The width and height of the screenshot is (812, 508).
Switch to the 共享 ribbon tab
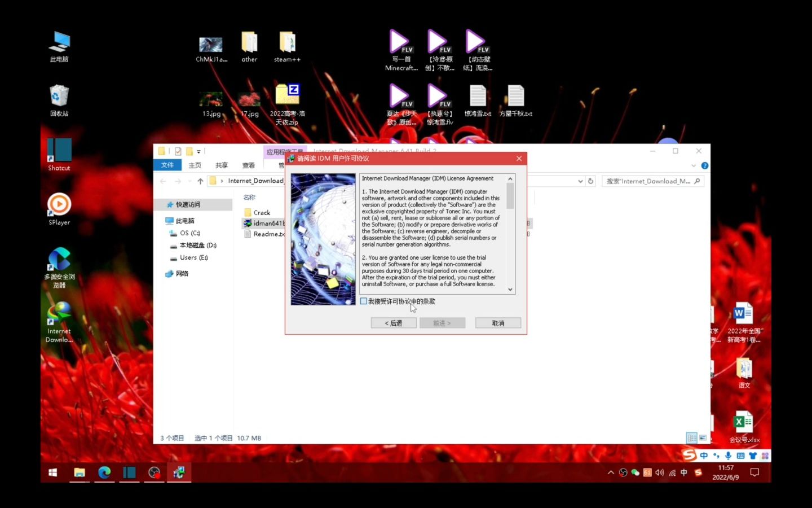222,165
